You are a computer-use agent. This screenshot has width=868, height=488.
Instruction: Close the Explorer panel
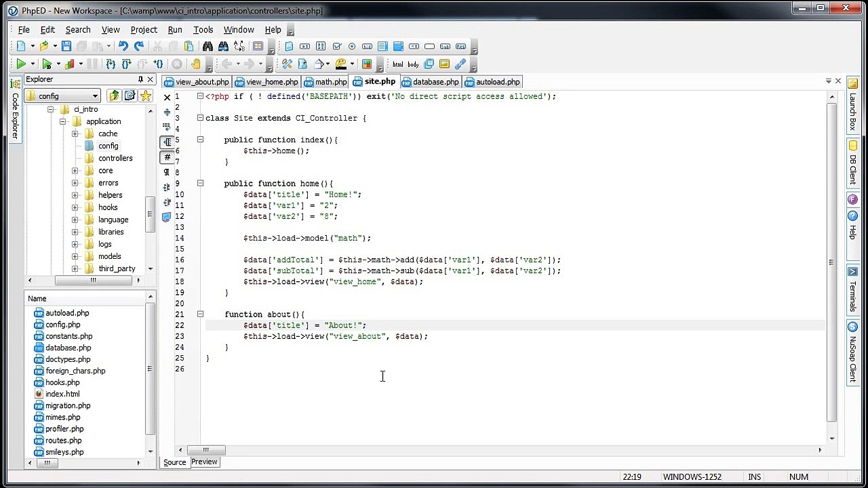point(151,79)
